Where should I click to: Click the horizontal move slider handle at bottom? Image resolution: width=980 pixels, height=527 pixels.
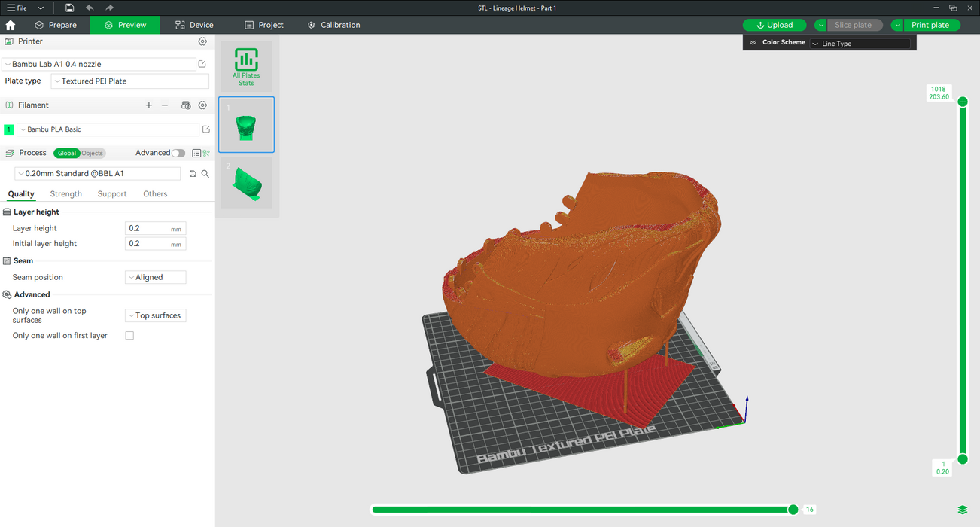tap(793, 510)
